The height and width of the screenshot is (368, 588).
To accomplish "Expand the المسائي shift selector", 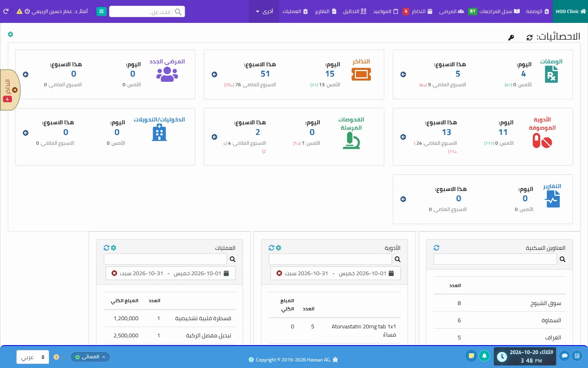I will 90,357.
